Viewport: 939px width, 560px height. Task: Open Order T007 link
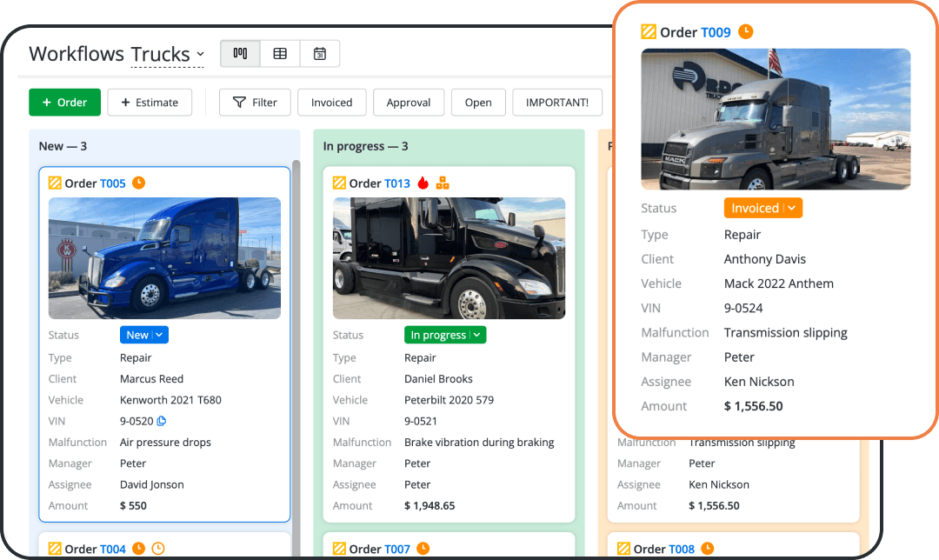coord(397,550)
